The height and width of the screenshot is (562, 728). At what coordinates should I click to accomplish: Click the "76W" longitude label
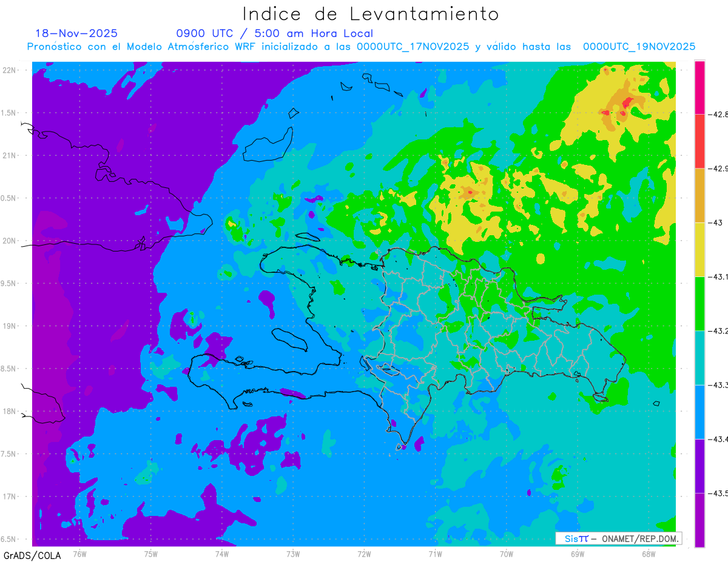[x=79, y=554]
